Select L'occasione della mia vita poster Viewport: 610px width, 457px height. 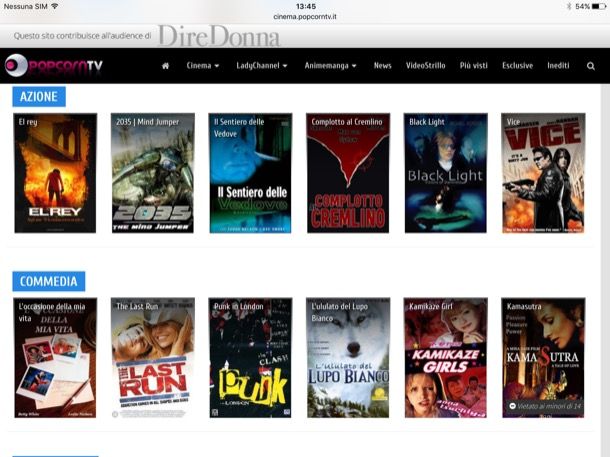click(x=55, y=358)
